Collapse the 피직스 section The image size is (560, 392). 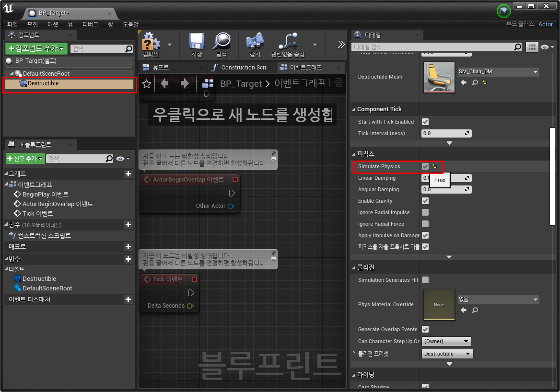pos(353,154)
